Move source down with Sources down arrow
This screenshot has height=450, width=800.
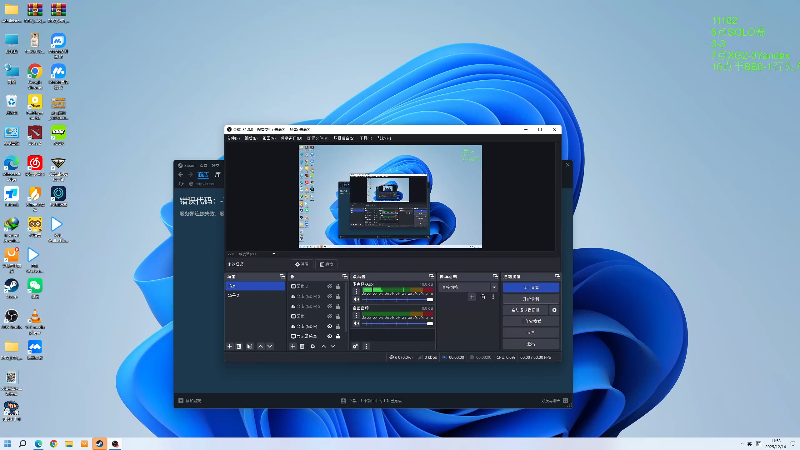pos(333,346)
